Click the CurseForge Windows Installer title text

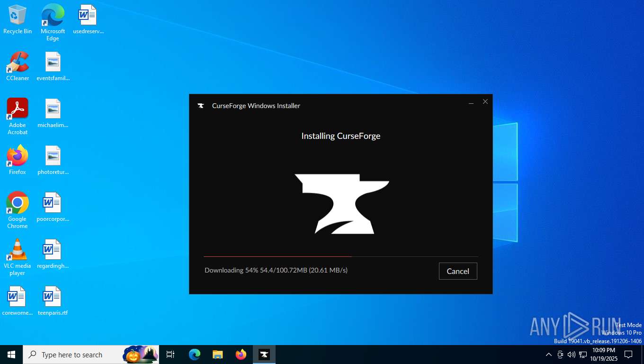pos(256,106)
